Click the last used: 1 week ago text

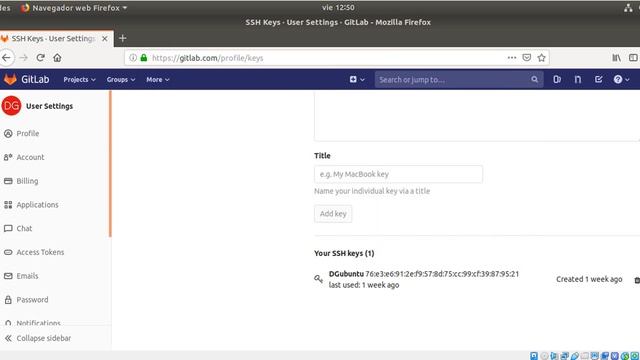[364, 285]
